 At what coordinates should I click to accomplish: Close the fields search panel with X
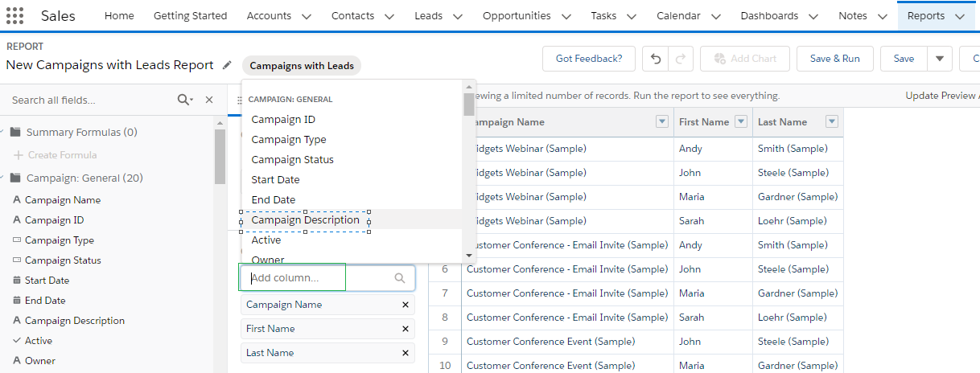tap(209, 100)
